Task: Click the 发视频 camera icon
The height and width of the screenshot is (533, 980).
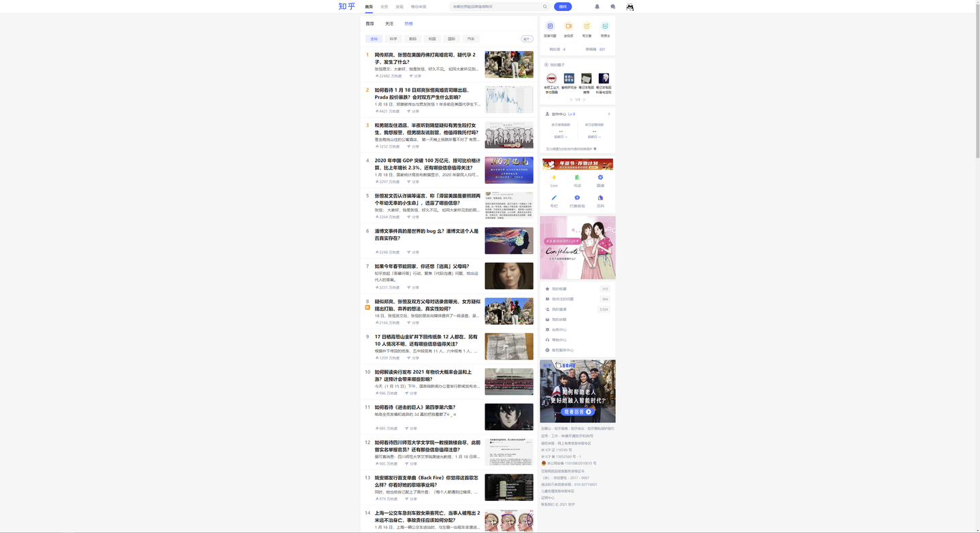Action: tap(568, 27)
